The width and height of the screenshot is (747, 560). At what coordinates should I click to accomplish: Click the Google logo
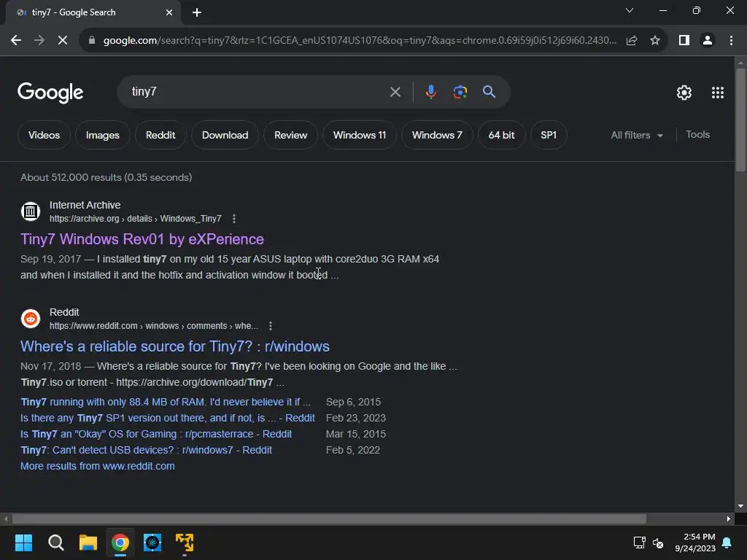click(50, 93)
